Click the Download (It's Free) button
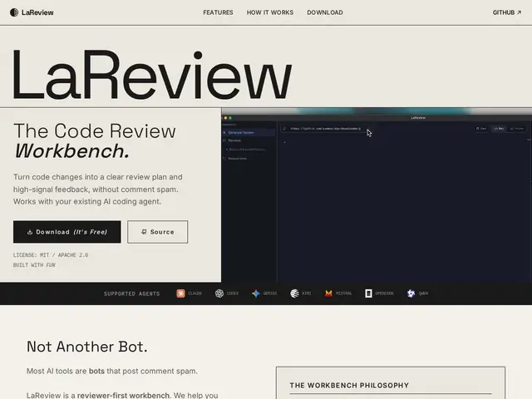 67,232
